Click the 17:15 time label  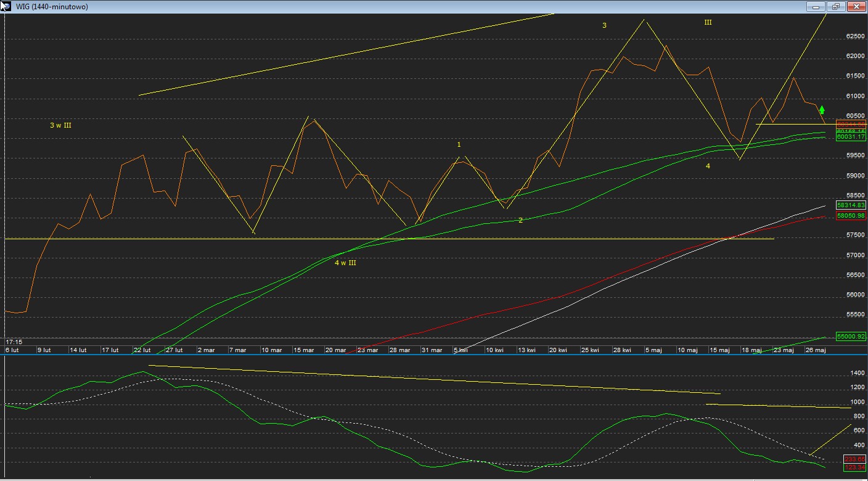point(14,342)
